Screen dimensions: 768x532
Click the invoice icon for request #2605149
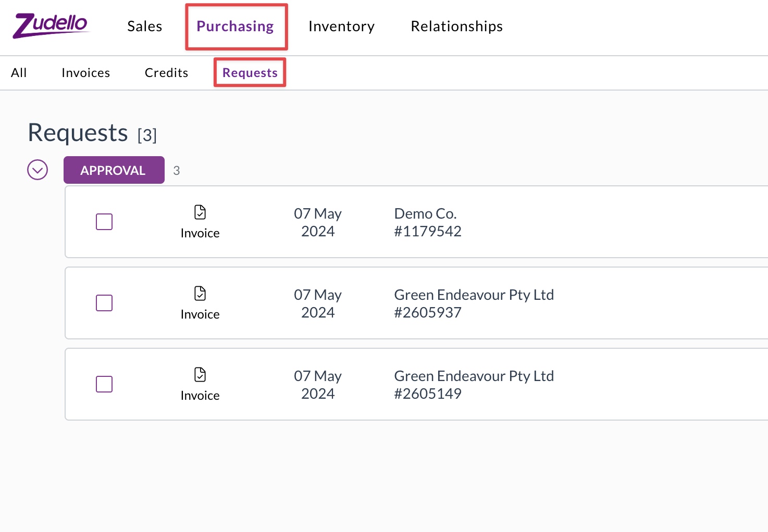(200, 375)
